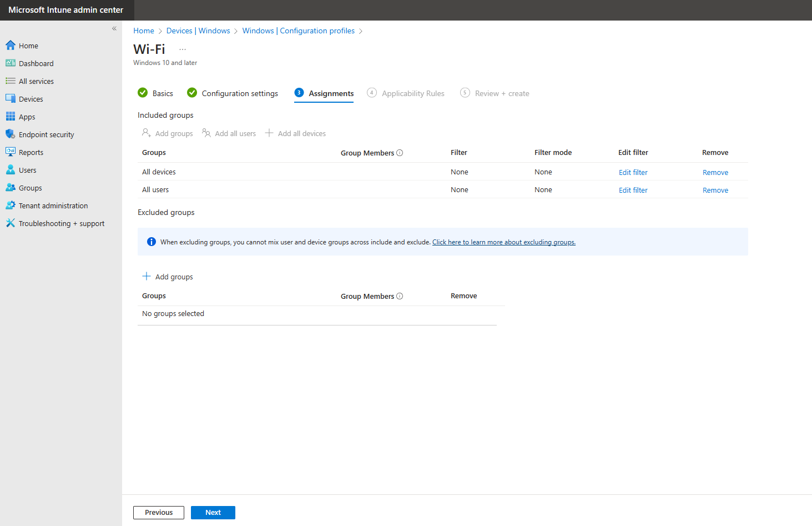
Task: Remove the All users group
Action: click(x=715, y=190)
